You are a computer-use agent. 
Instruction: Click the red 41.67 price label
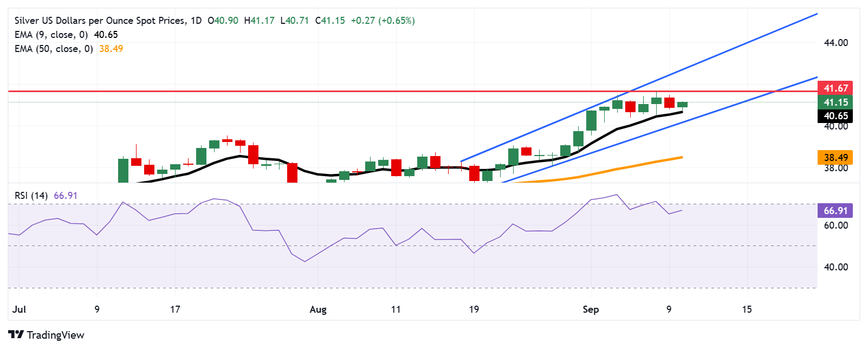(835, 88)
